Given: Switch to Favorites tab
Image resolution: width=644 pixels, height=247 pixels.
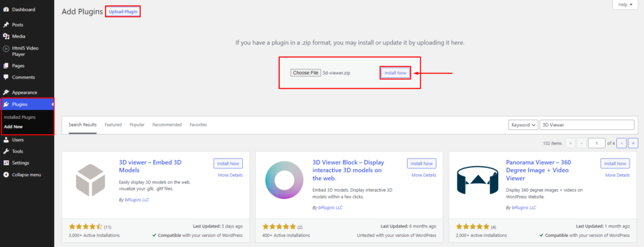Looking at the screenshot, I should click(x=198, y=124).
